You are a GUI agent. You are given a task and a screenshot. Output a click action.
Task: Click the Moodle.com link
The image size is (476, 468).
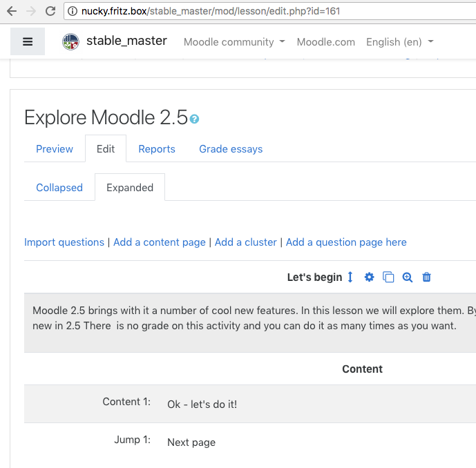pyautogui.click(x=325, y=42)
